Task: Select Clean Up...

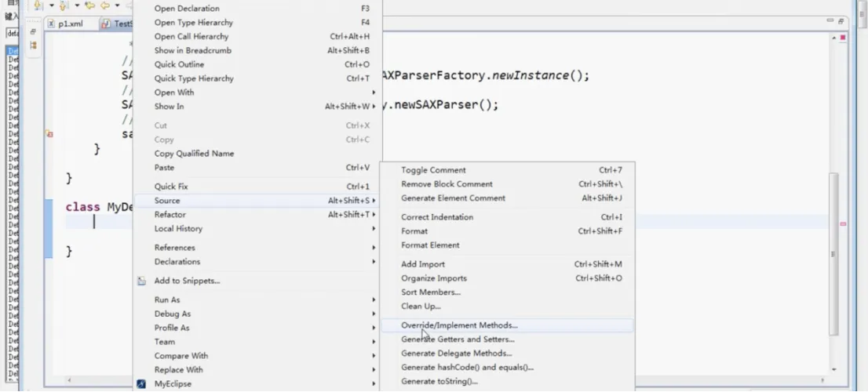Action: pyautogui.click(x=507, y=307)
